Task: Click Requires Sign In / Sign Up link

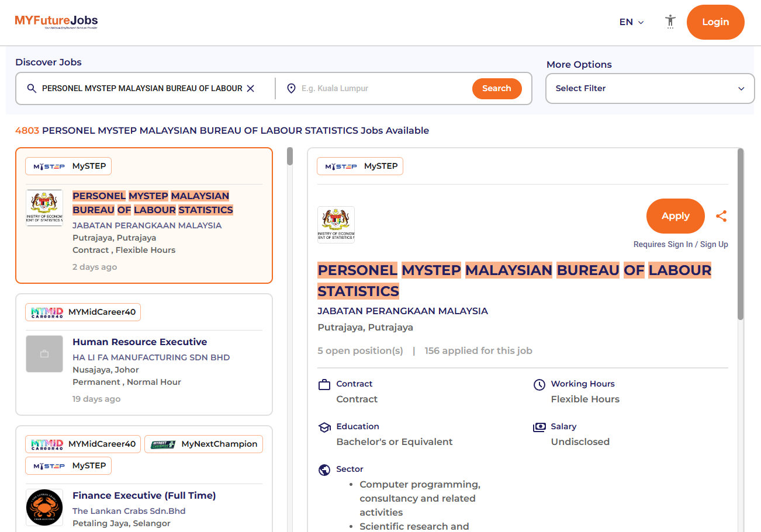Action: [x=681, y=245]
